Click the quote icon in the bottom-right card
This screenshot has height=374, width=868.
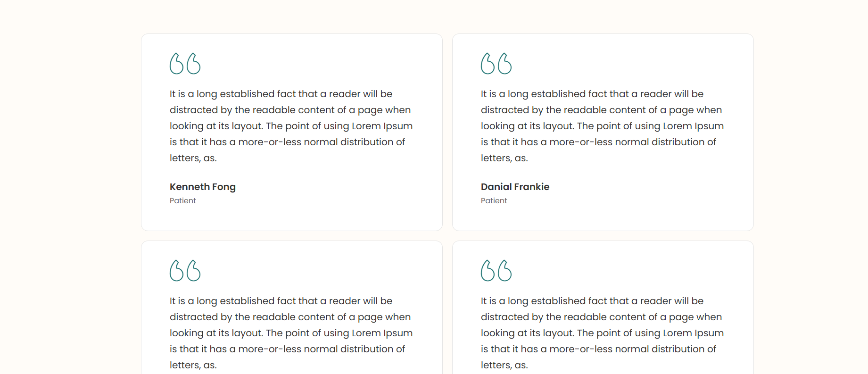click(496, 271)
